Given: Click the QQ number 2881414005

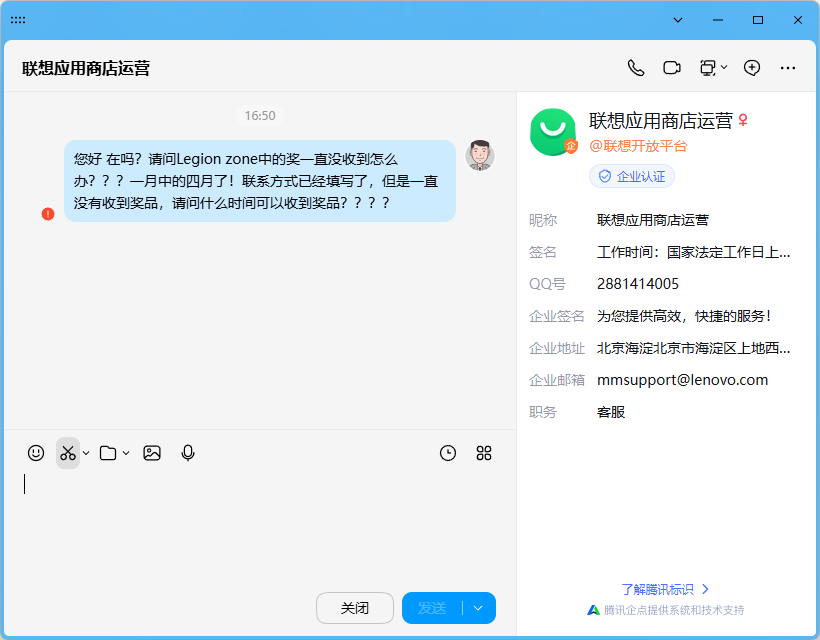Looking at the screenshot, I should tap(638, 284).
